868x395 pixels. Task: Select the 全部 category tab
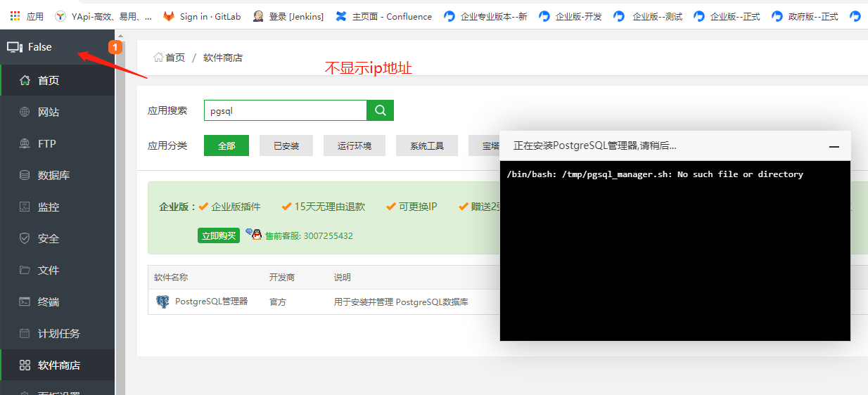click(x=226, y=145)
